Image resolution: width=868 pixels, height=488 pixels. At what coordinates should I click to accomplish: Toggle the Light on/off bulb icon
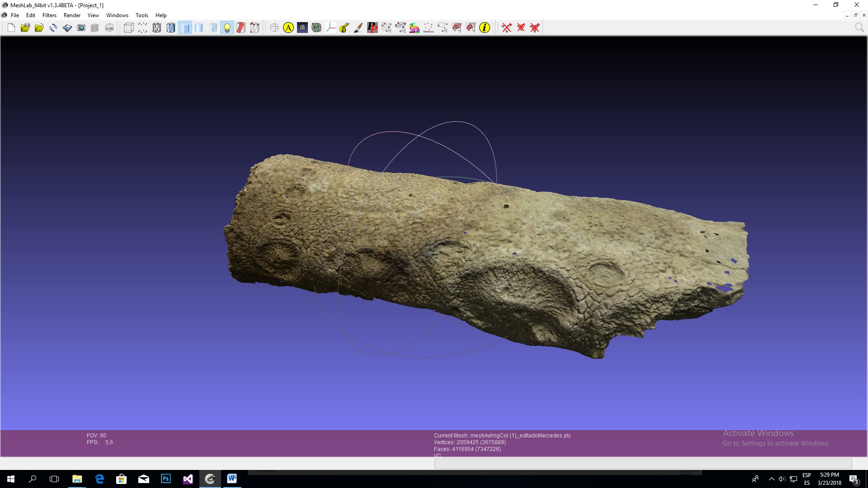[227, 28]
